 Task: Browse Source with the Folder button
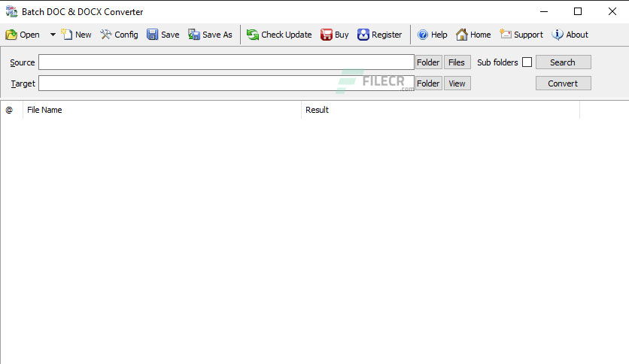[x=428, y=62]
